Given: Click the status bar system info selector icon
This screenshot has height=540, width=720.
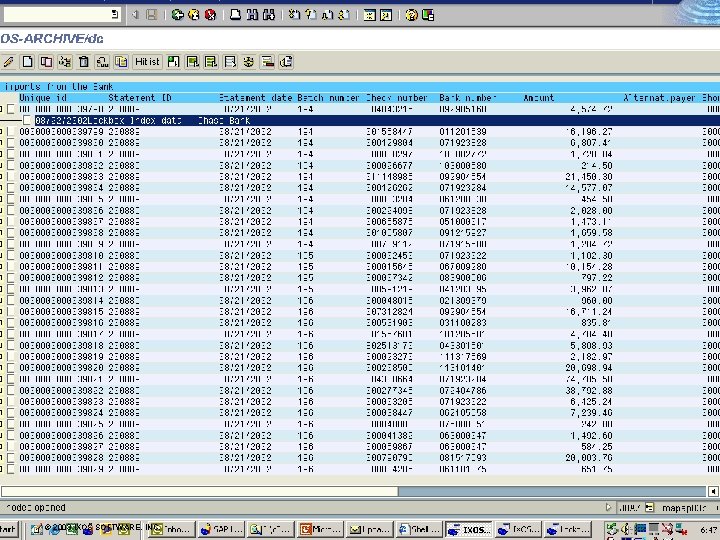Looking at the screenshot, I should [x=649, y=507].
